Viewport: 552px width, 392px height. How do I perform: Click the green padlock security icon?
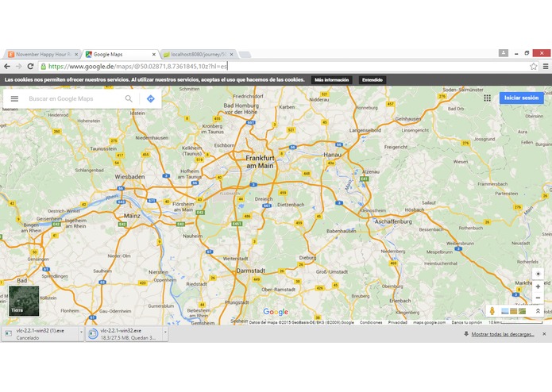pyautogui.click(x=44, y=66)
